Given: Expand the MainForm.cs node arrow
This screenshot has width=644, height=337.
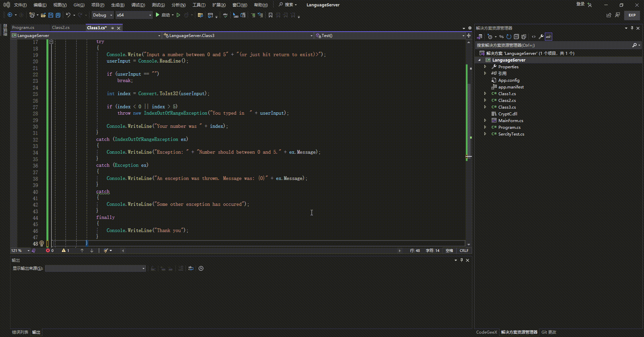Looking at the screenshot, I should pos(485,120).
